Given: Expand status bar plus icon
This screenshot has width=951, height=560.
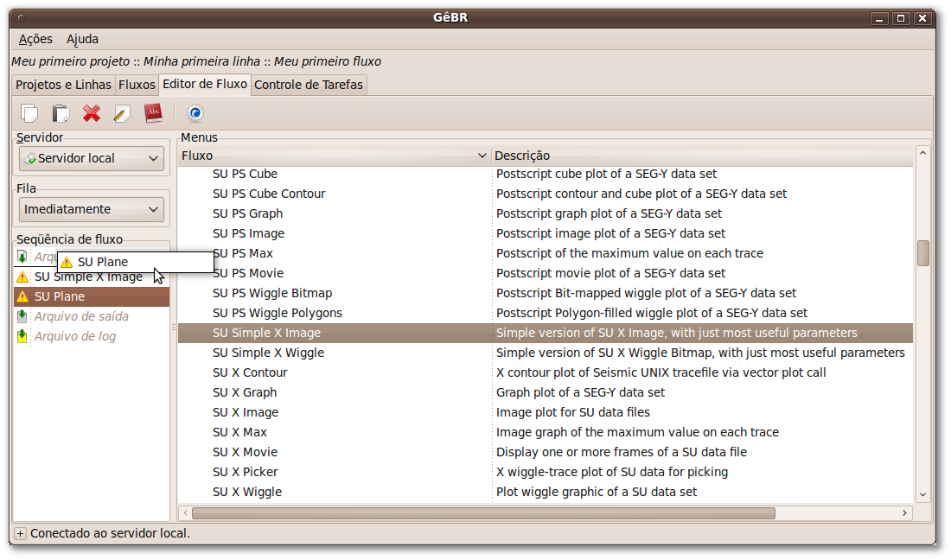Looking at the screenshot, I should 20,533.
